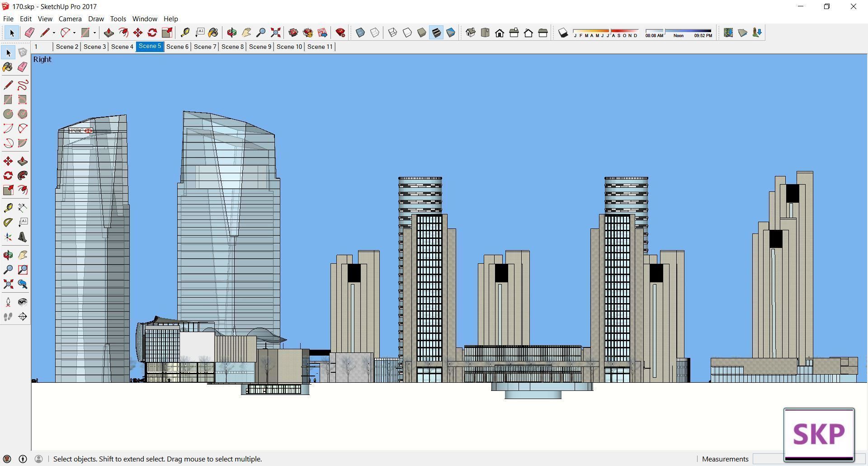Pick the 3D Text tool

pos(23,237)
